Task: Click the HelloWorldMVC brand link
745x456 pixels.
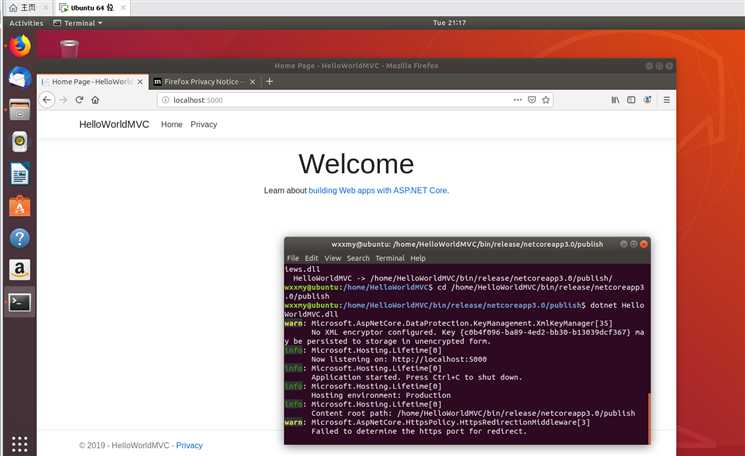Action: tap(114, 124)
